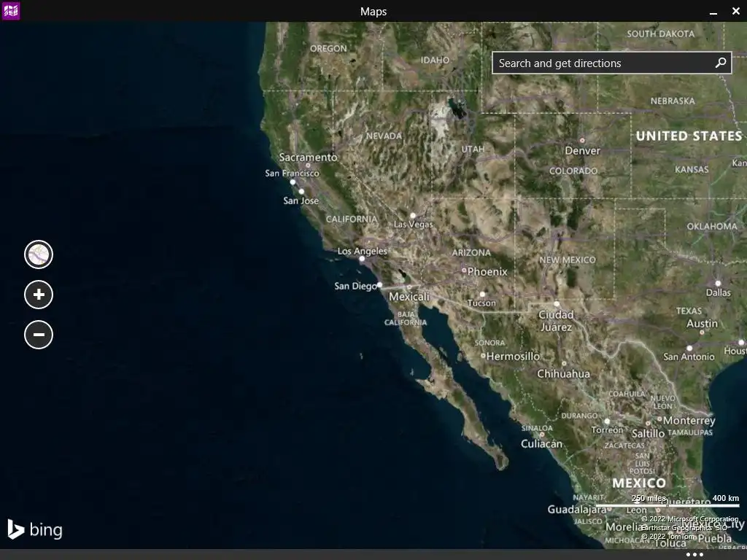Click the Austin city label
Screen dimensions: 747x560
tap(703, 323)
